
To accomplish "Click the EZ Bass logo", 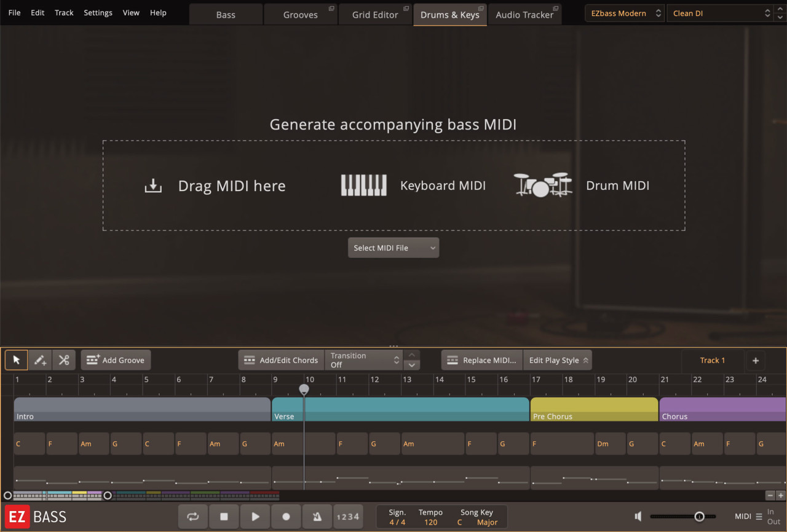I will click(36, 517).
